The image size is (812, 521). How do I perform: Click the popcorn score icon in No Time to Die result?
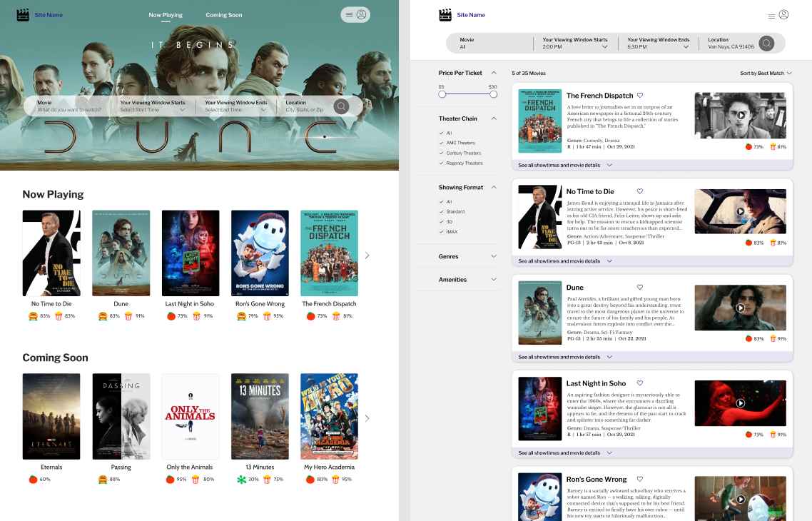[773, 243]
